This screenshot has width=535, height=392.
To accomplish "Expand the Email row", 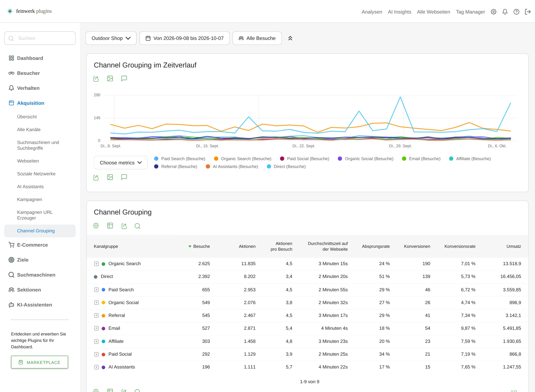I will pyautogui.click(x=96, y=328).
